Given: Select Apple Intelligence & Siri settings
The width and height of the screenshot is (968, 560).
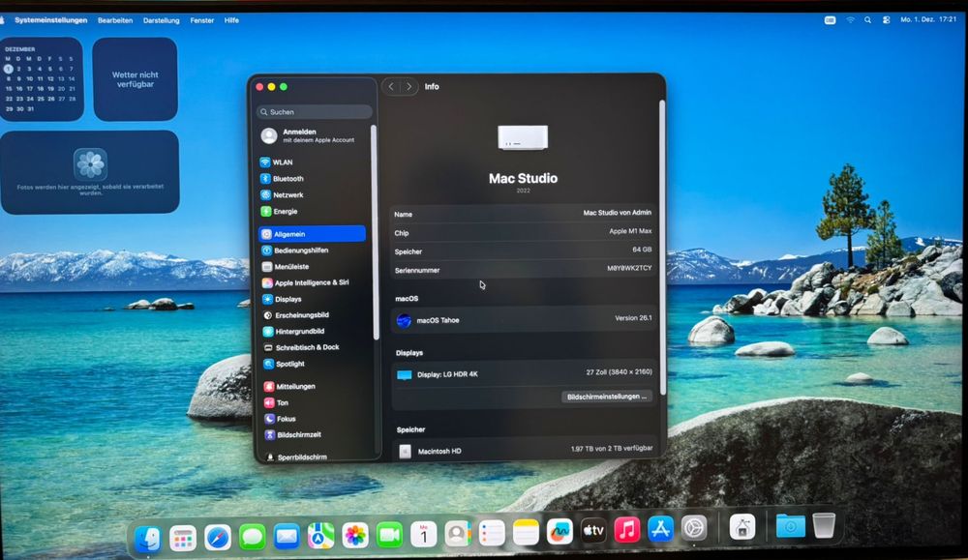Looking at the screenshot, I should (306, 281).
